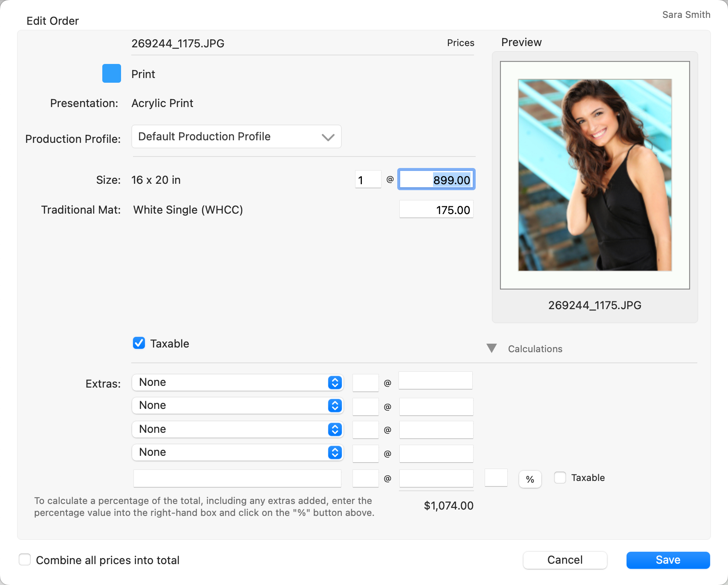The height and width of the screenshot is (585, 728).
Task: Uncheck the Taxable checkbox above Extras
Action: (139, 343)
